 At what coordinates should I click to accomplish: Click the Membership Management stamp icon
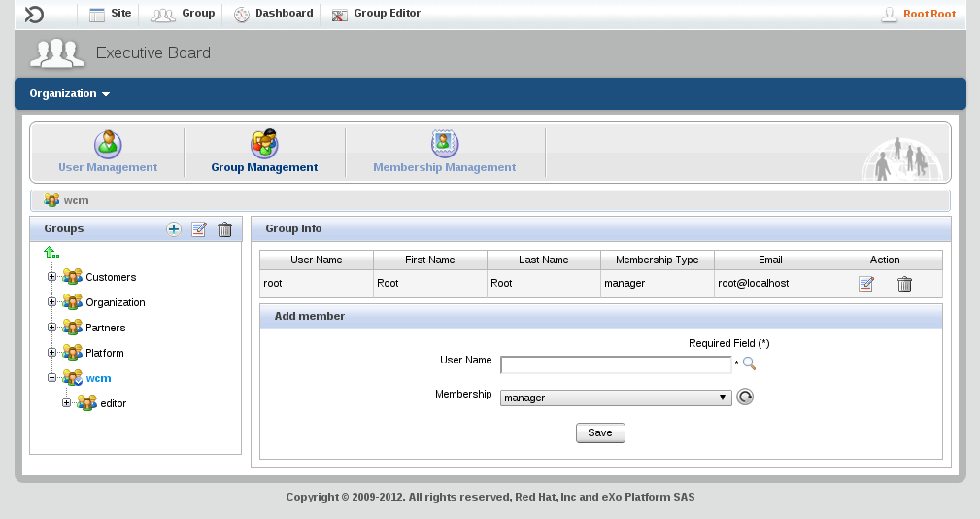point(445,143)
